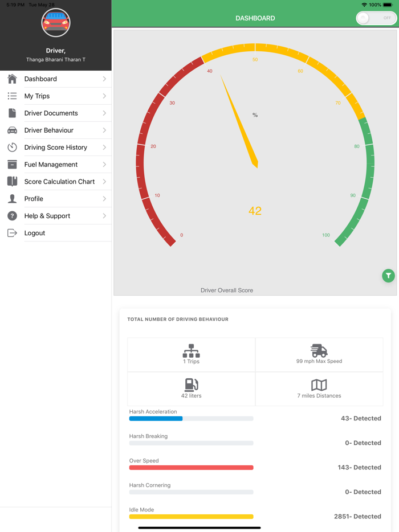The image size is (399, 532).
Task: Click the Logout exit icon
Action: (x=12, y=233)
